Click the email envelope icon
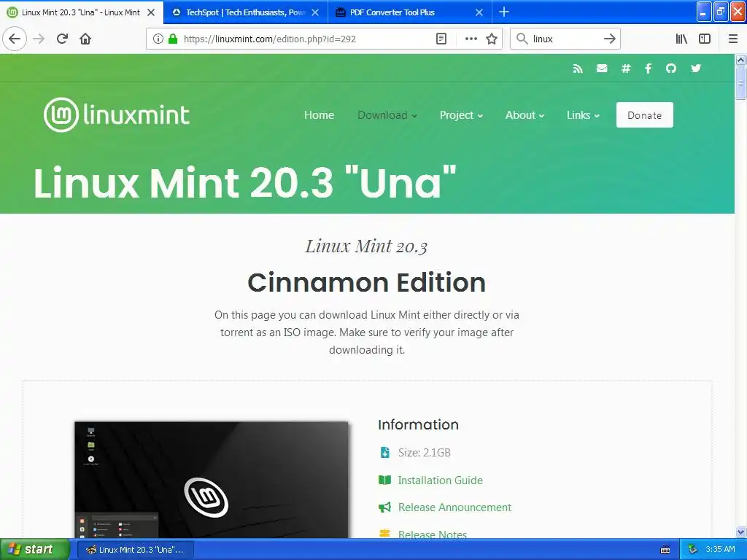 (602, 69)
